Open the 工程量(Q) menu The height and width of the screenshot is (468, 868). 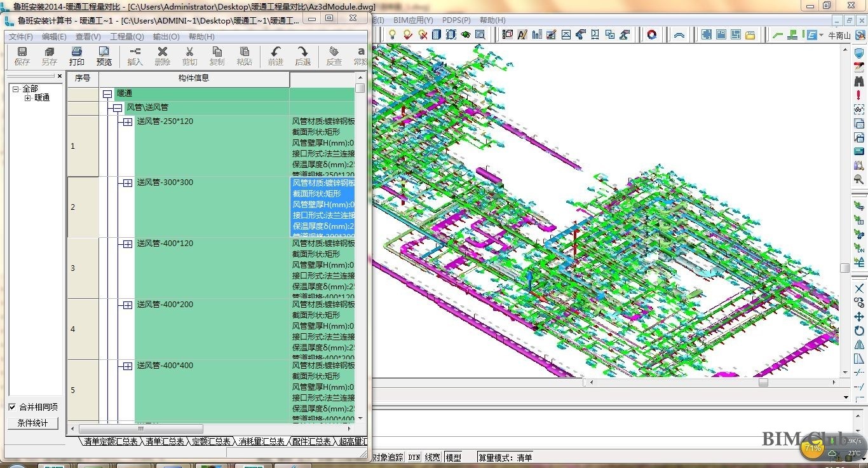[x=127, y=37]
